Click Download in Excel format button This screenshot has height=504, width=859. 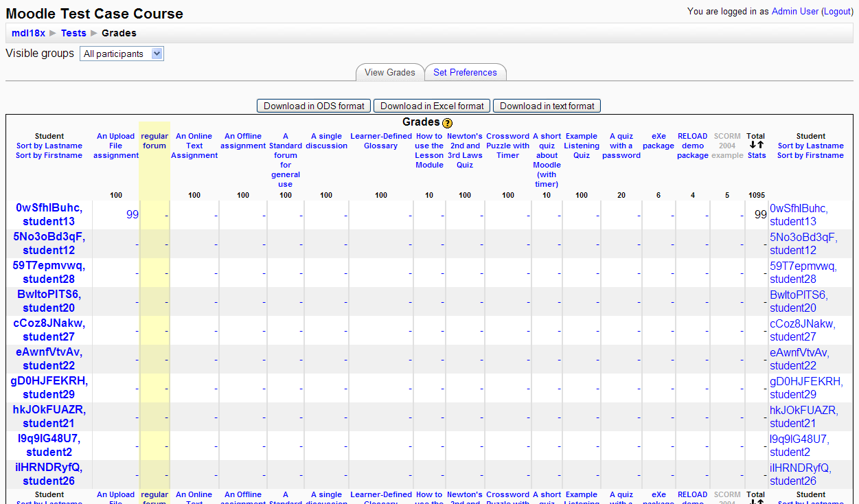point(432,106)
